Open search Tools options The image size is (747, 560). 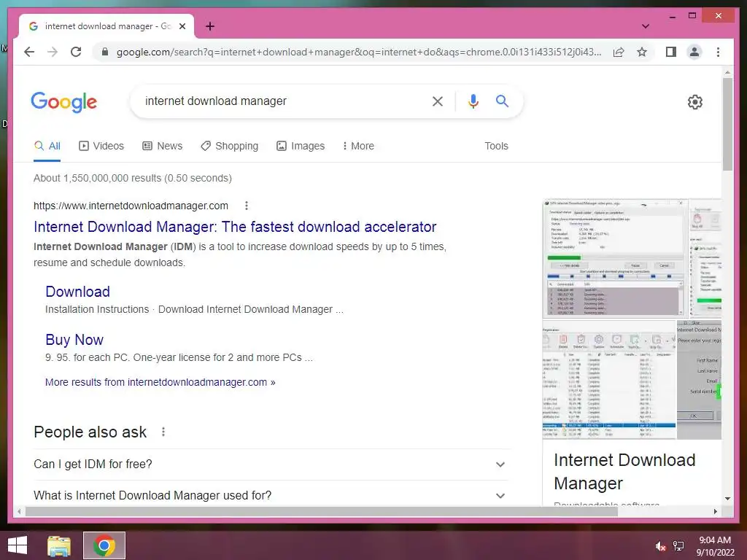(496, 146)
